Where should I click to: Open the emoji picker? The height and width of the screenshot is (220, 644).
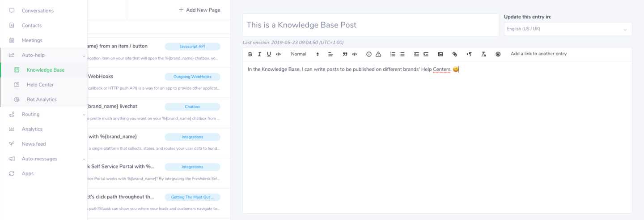(498, 54)
